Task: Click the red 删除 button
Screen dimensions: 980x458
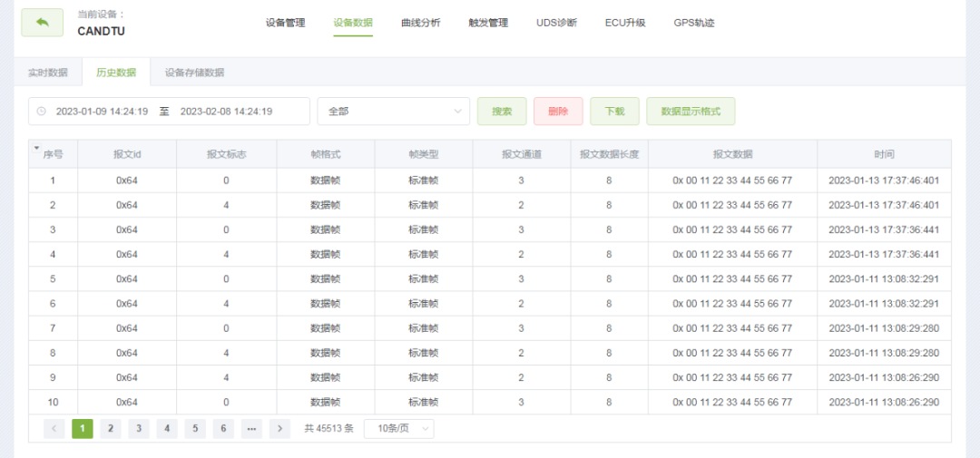Action: 558,112
